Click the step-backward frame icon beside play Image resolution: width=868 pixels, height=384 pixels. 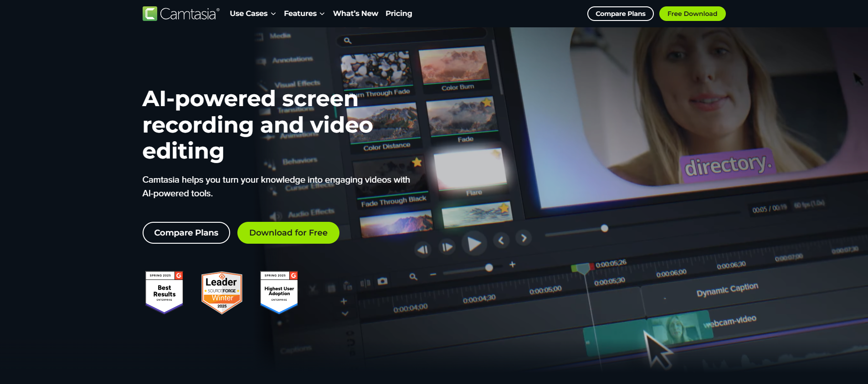click(x=423, y=249)
